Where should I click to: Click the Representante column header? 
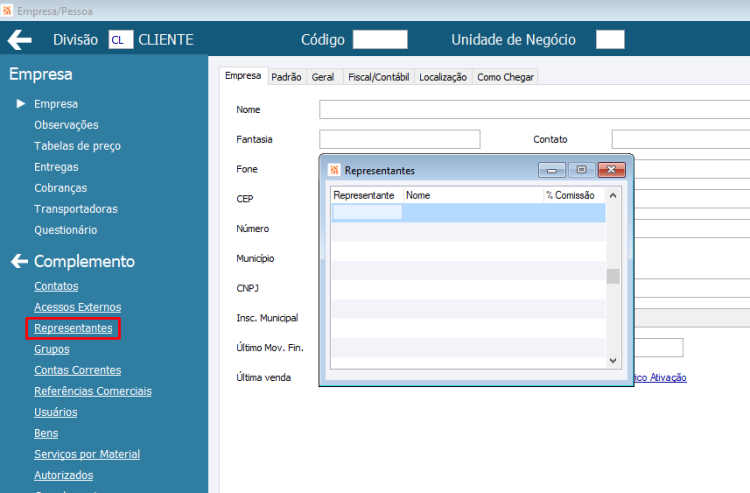click(x=367, y=195)
